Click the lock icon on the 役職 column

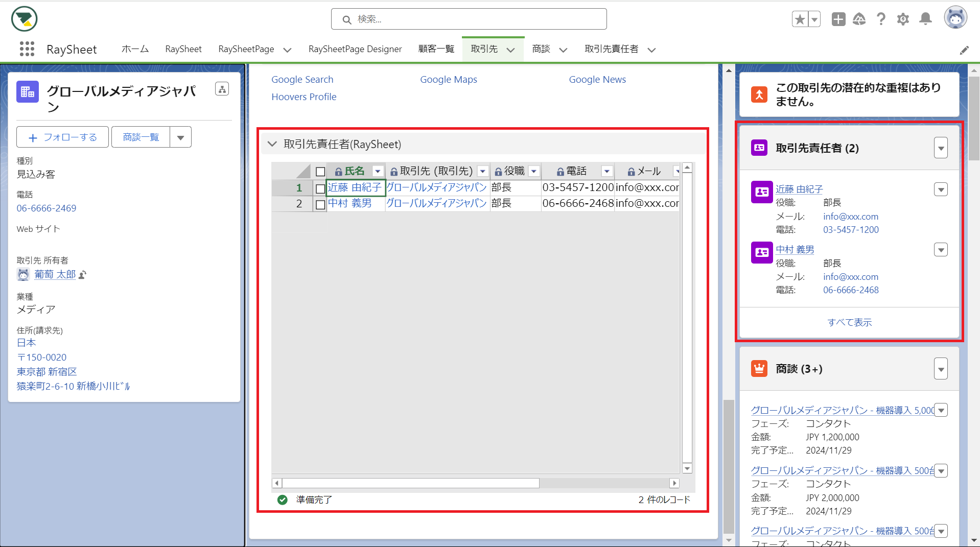tap(498, 172)
